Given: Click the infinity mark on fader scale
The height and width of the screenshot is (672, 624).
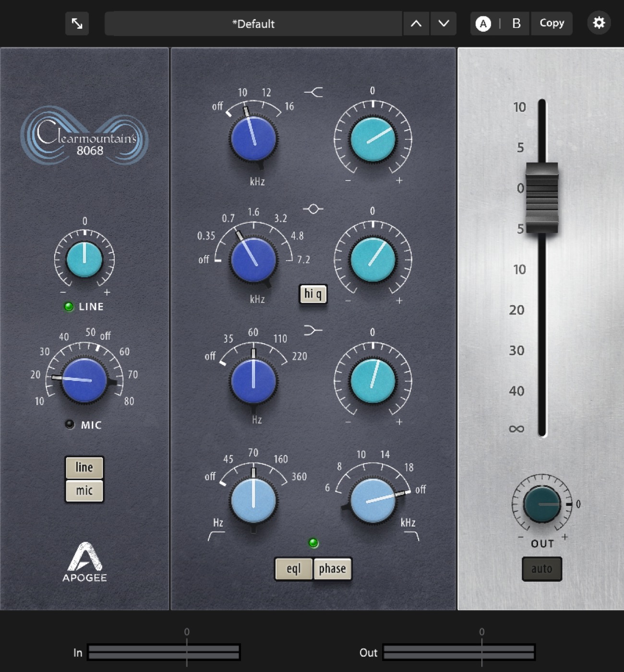Looking at the screenshot, I should point(516,429).
